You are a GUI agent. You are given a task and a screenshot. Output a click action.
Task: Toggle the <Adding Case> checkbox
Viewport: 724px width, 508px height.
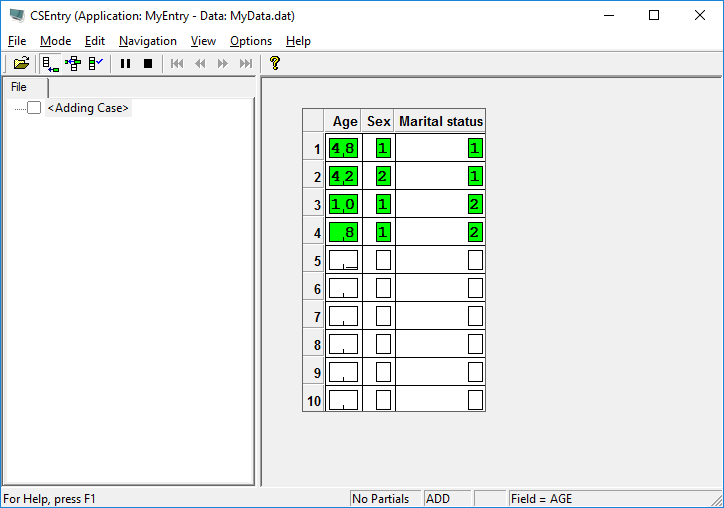tap(34, 108)
